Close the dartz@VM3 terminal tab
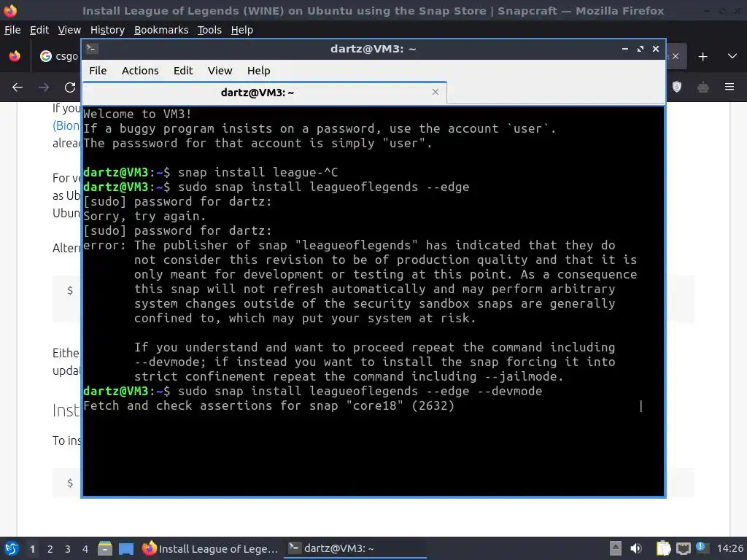The height and width of the screenshot is (560, 747). 436,92
